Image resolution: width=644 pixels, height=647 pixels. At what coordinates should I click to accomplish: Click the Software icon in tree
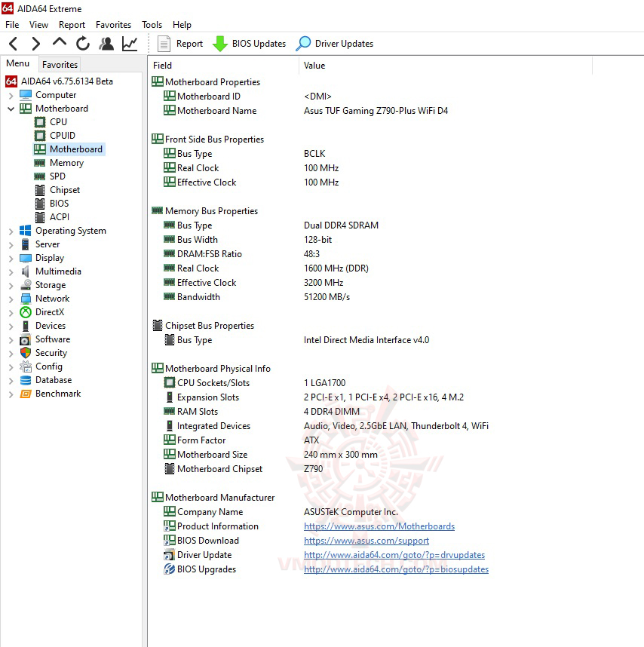coord(26,339)
